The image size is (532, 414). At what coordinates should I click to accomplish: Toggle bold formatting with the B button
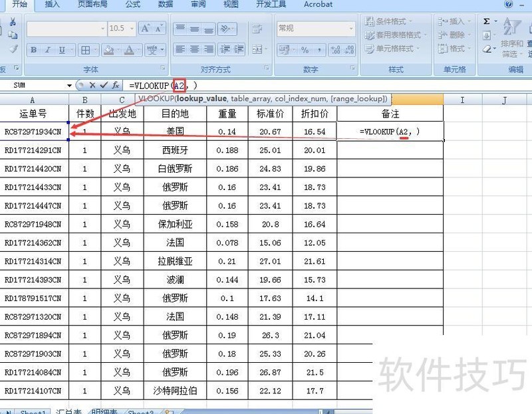(x=33, y=49)
